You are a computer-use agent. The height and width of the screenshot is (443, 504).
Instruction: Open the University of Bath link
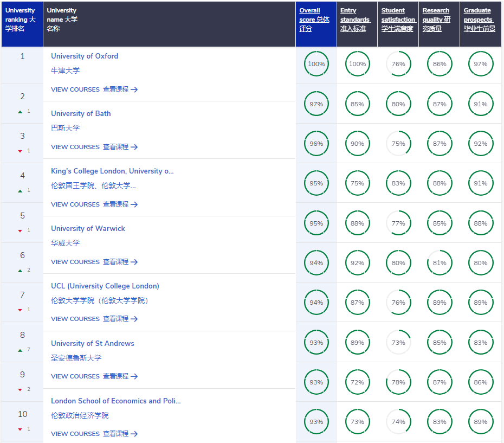(81, 113)
